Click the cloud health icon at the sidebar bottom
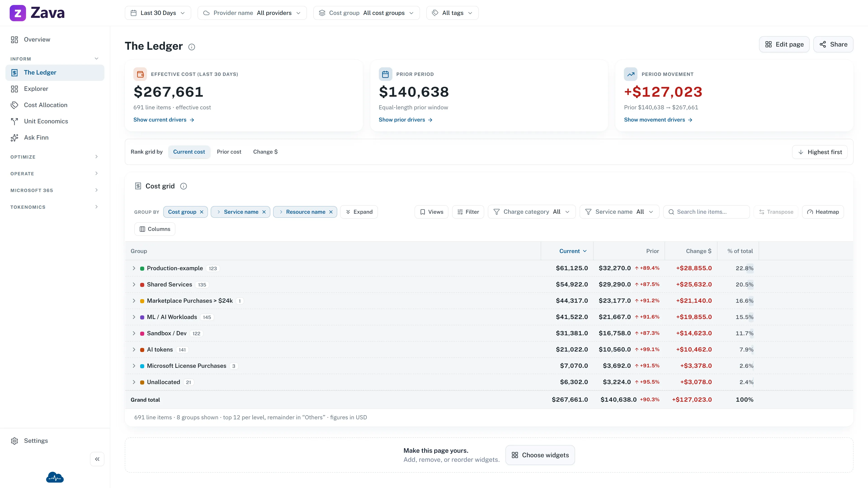Image resolution: width=868 pixels, height=488 pixels. [55, 477]
